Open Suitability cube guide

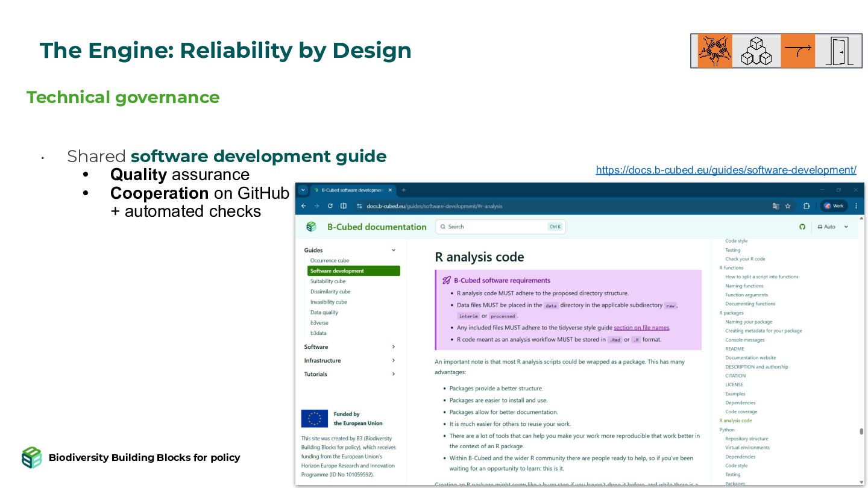[x=328, y=281]
